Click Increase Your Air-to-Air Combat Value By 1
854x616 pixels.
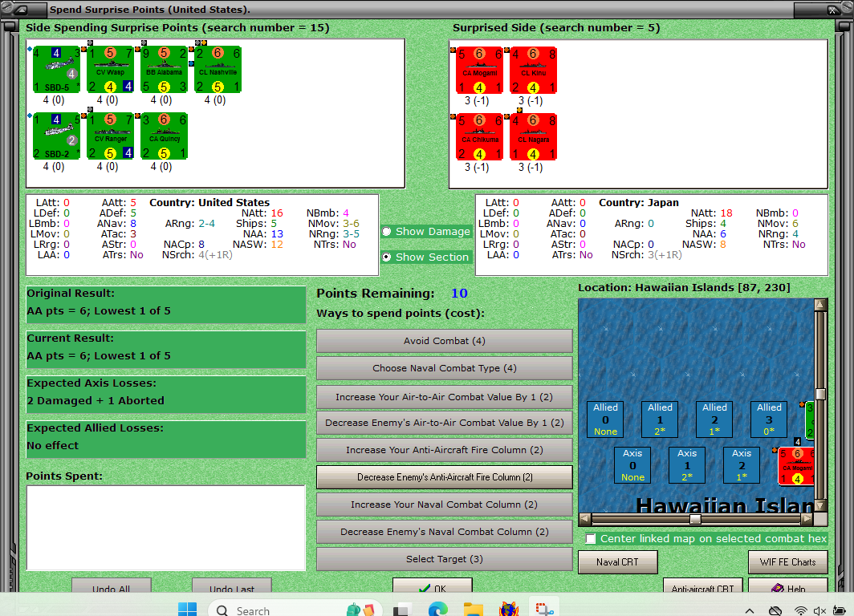coord(445,397)
